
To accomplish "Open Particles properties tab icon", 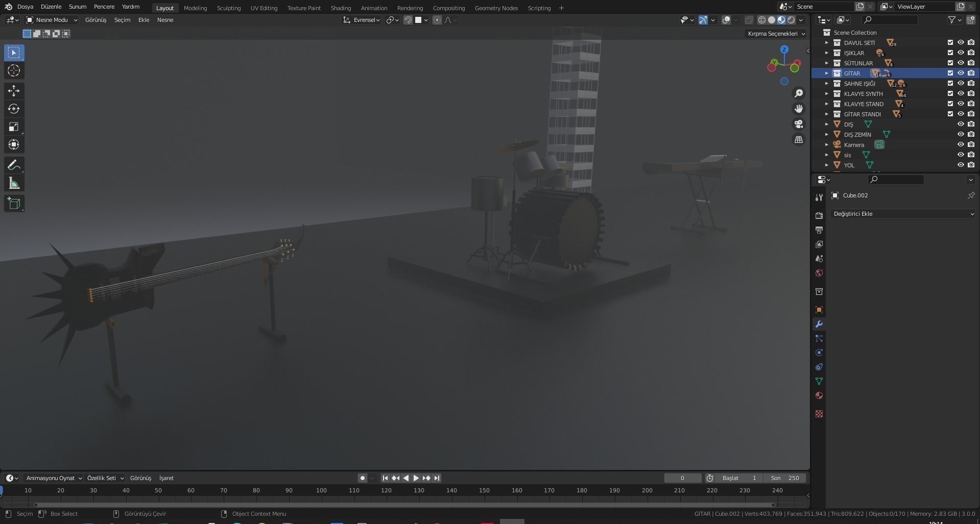I will click(819, 338).
